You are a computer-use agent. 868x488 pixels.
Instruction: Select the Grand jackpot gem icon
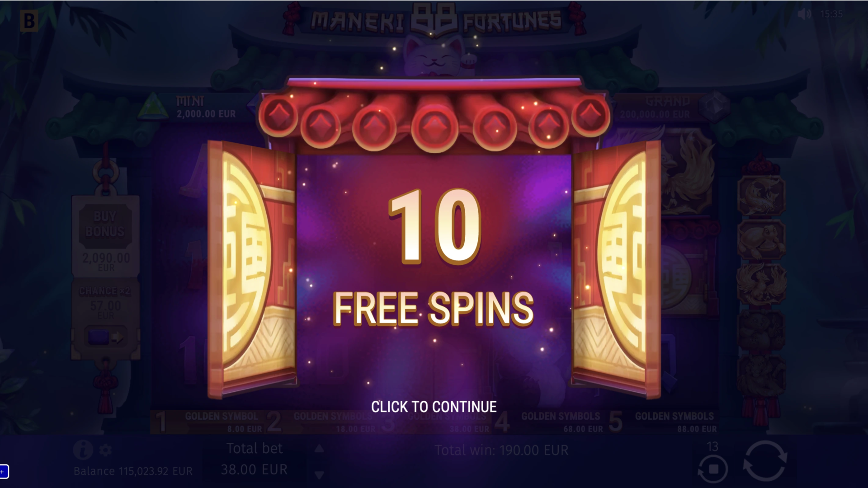tap(714, 105)
